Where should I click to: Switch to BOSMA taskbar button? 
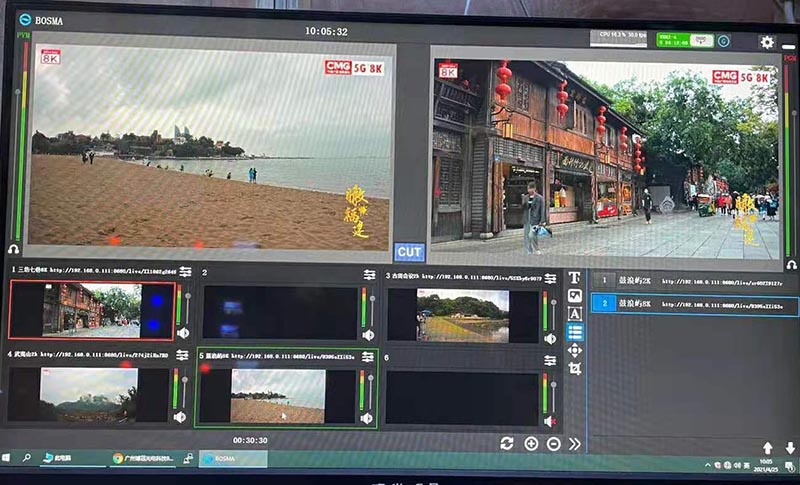233,458
